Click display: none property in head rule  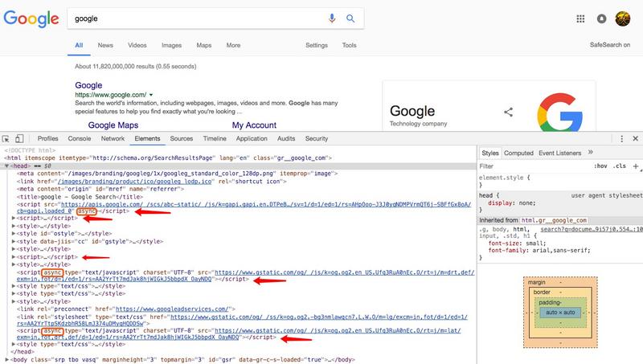point(512,203)
